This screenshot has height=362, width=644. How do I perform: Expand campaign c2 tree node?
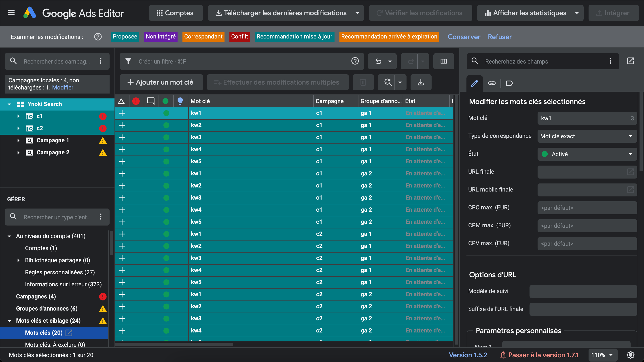click(18, 128)
